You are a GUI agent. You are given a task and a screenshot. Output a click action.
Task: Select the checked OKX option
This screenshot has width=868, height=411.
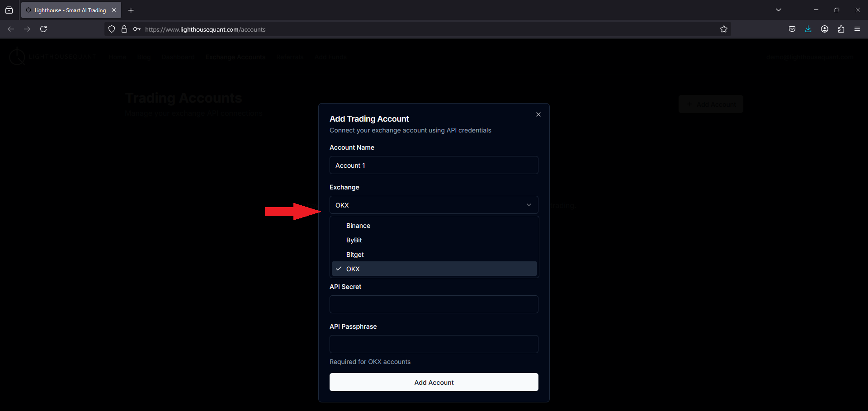tap(434, 269)
